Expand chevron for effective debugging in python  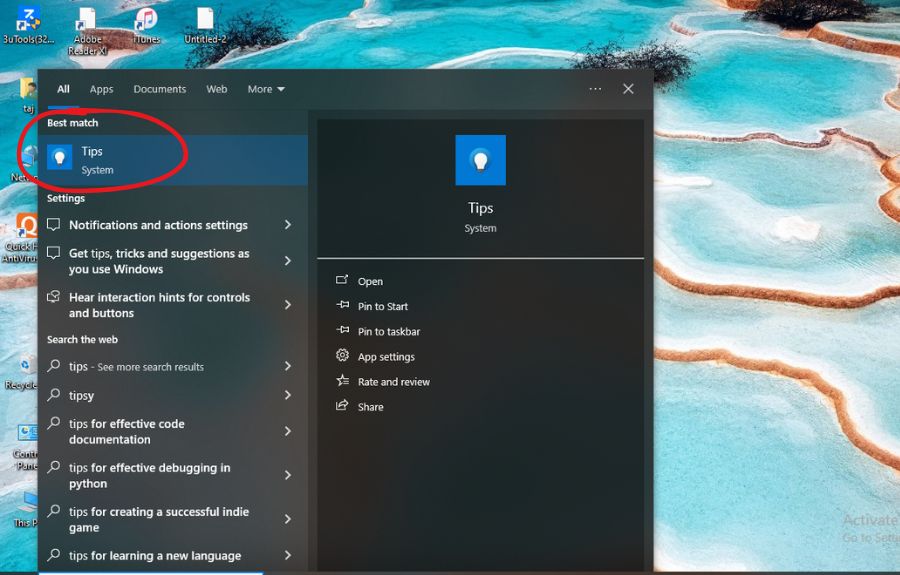pyautogui.click(x=288, y=475)
